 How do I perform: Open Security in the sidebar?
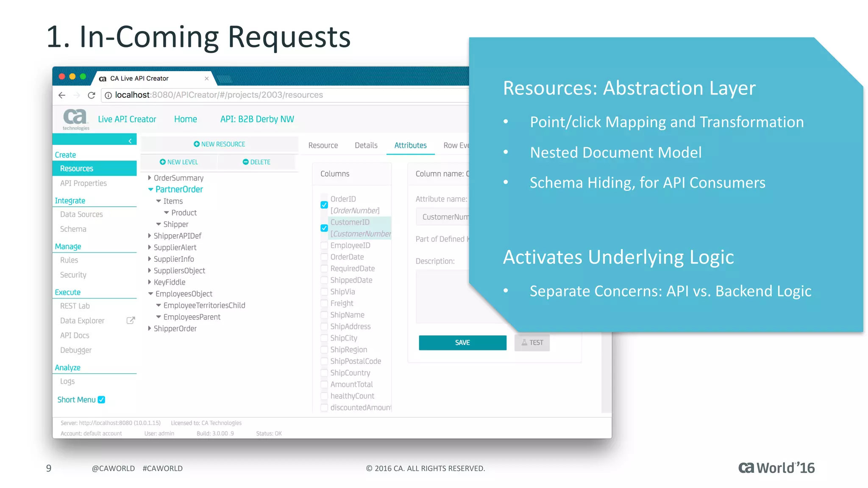(73, 275)
